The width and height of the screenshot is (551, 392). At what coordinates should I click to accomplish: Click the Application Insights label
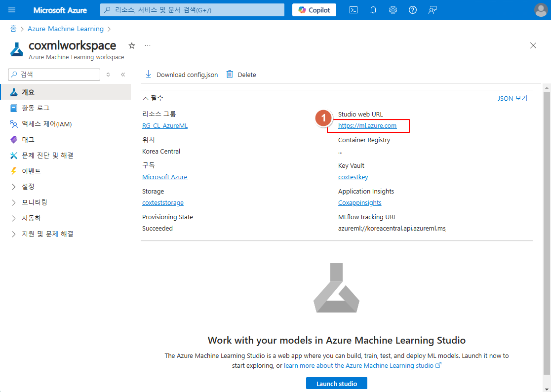(x=366, y=191)
